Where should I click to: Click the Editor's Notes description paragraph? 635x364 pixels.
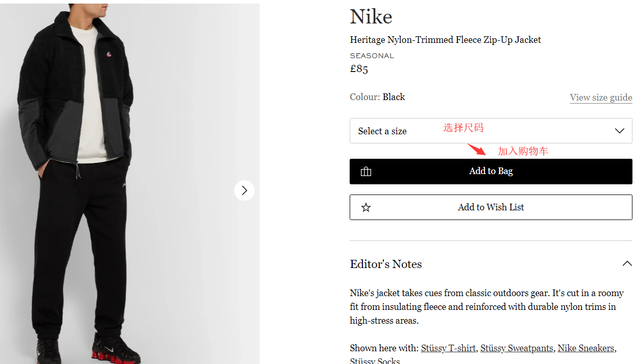point(486,307)
